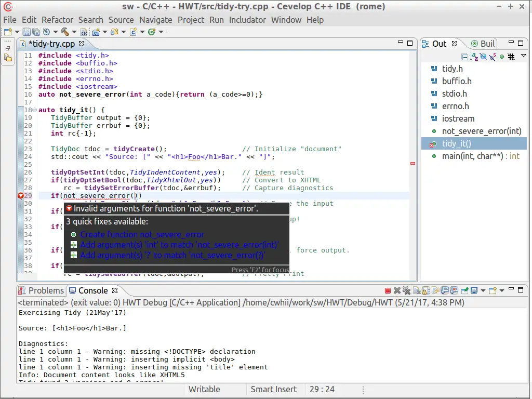Toggle alphabetical sort in Outline view
The image size is (532, 399).
(x=474, y=57)
